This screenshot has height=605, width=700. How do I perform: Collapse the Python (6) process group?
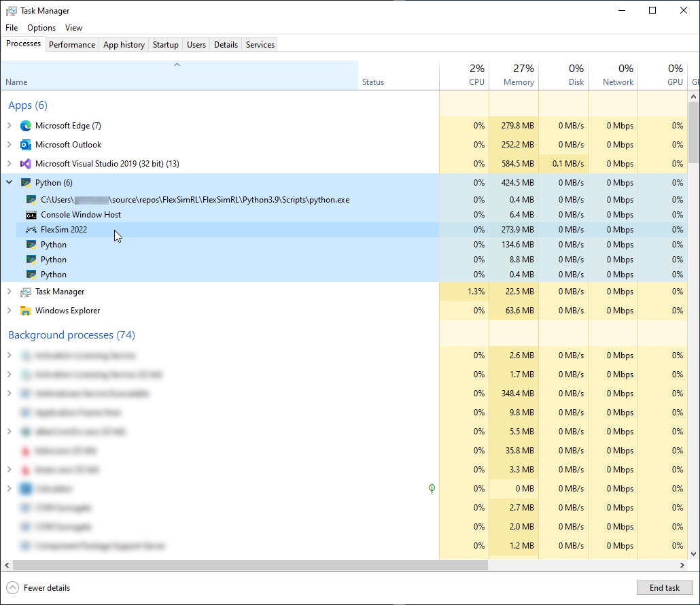9,183
